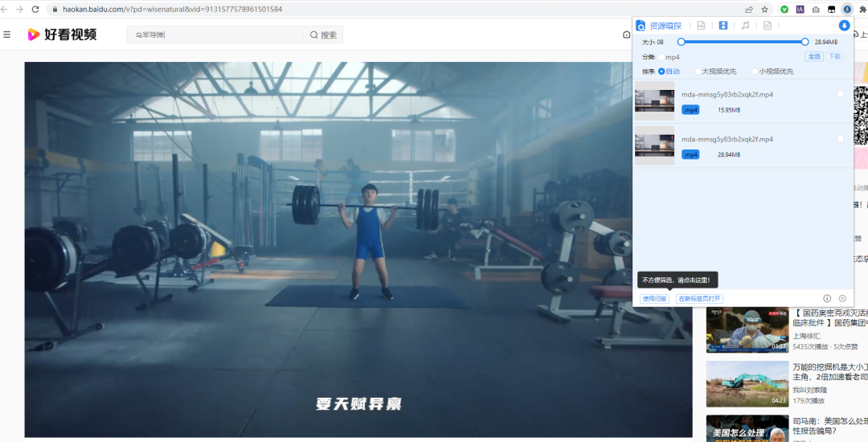Tick the checkbox for 28.94MB mp4 file
This screenshot has width=868, height=442.
[840, 139]
